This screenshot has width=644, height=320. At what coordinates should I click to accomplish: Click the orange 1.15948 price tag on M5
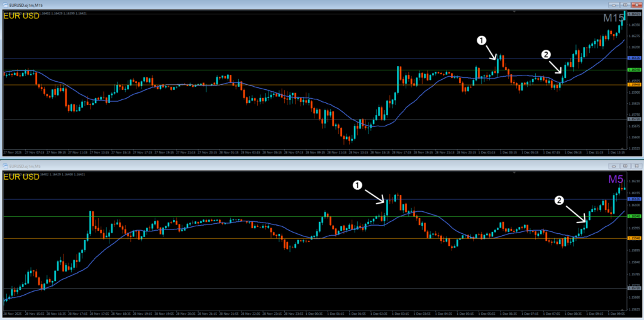(635, 238)
